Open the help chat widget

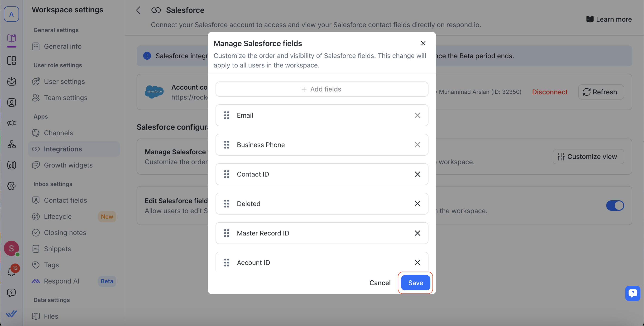[633, 293]
